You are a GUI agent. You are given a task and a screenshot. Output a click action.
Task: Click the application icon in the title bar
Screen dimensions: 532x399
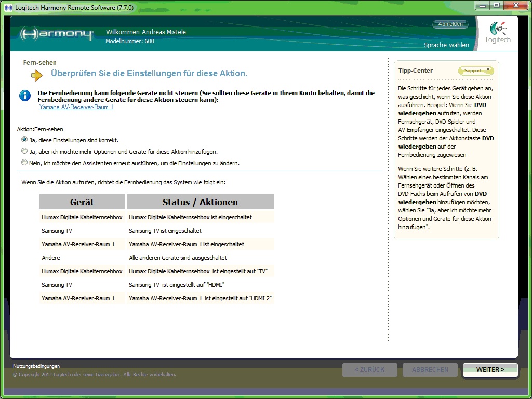8,7
